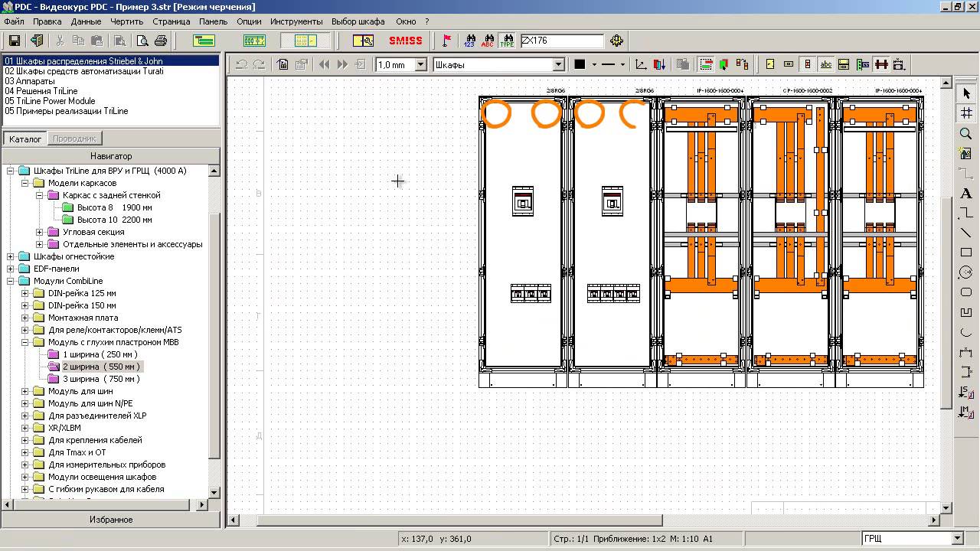
Task: Select the diagonal line drawing tool
Action: click(966, 233)
